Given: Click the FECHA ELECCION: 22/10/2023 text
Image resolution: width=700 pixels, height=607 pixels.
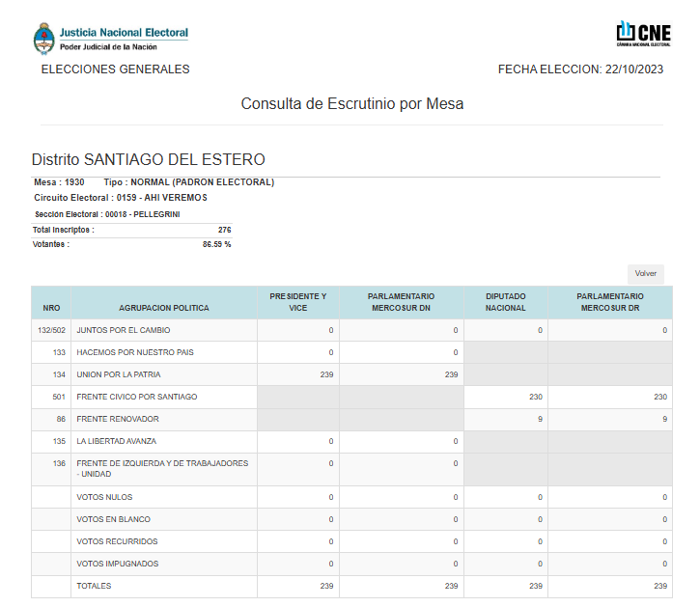Looking at the screenshot, I should pyautogui.click(x=580, y=69).
